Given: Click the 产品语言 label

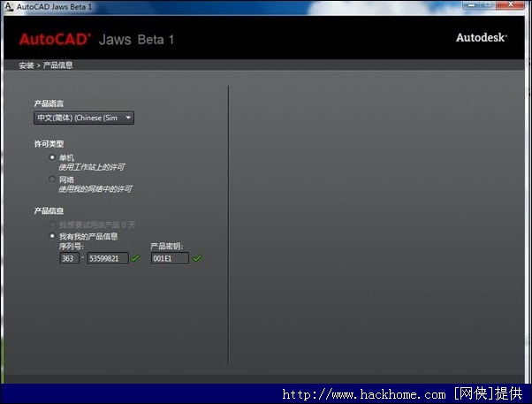Looking at the screenshot, I should coord(49,103).
